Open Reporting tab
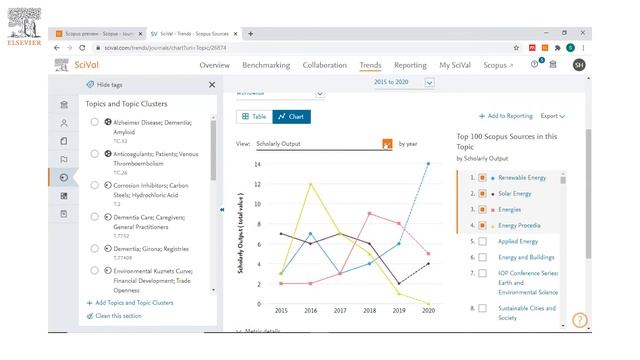The height and width of the screenshot is (360, 640). [x=410, y=65]
